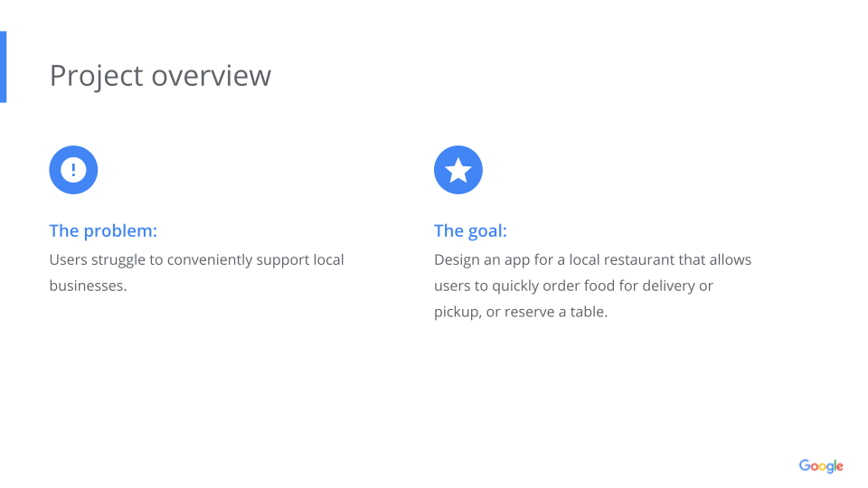Select the "The goal:" heading
This screenshot has height=488, width=868.
coord(470,230)
